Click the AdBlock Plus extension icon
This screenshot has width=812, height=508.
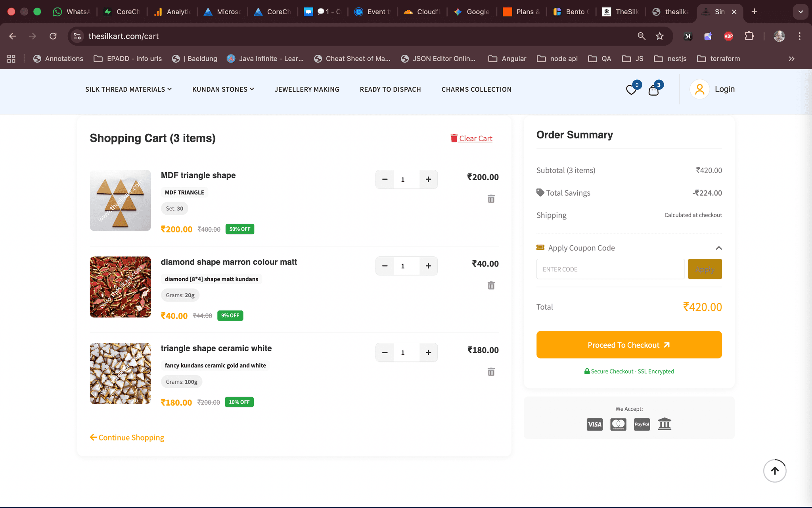(728, 36)
